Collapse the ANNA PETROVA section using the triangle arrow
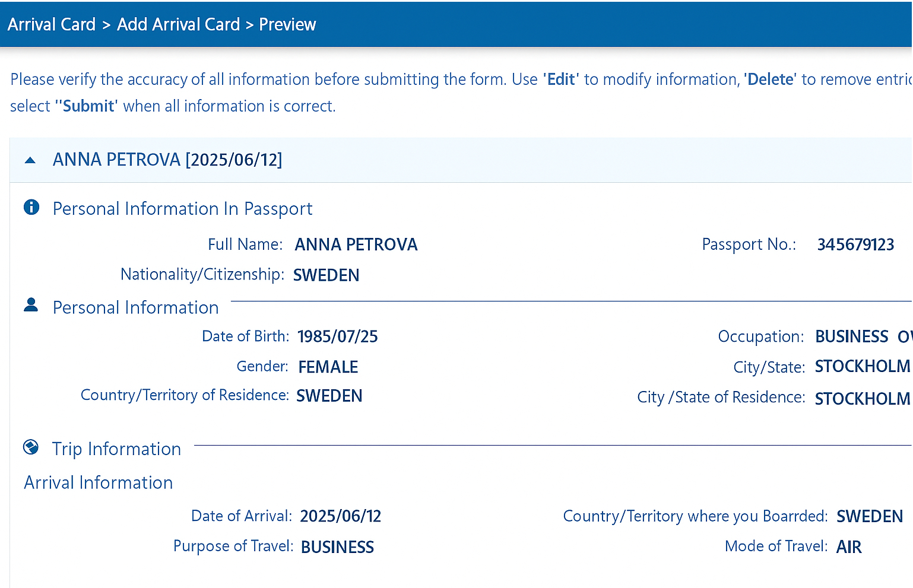The image size is (913, 588). click(x=30, y=160)
